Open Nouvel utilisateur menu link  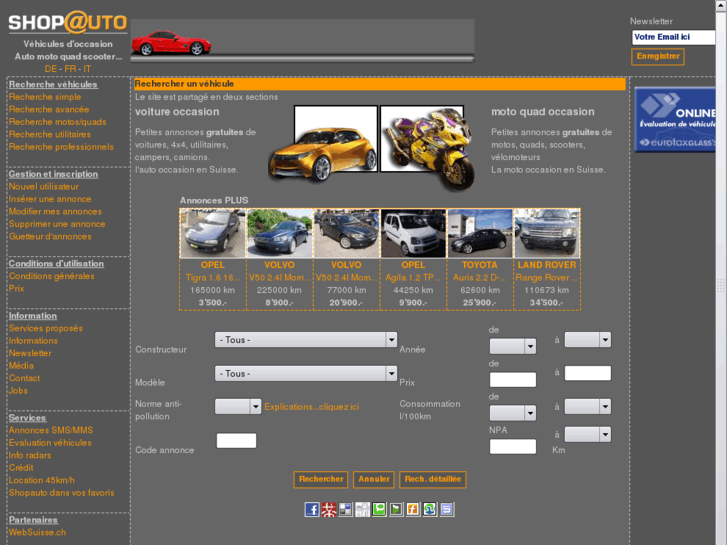[x=44, y=186]
